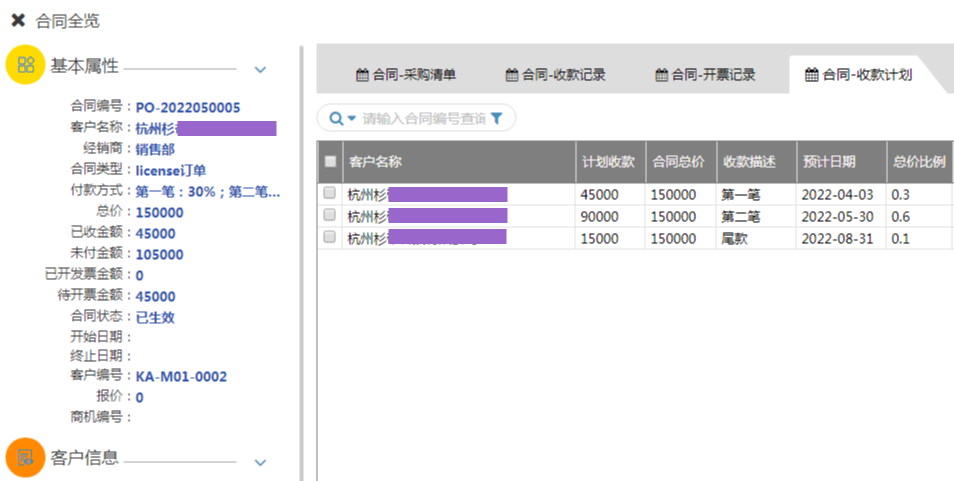954x481 pixels.
Task: Collapse the 基本属性 section chevron
Action: [260, 69]
